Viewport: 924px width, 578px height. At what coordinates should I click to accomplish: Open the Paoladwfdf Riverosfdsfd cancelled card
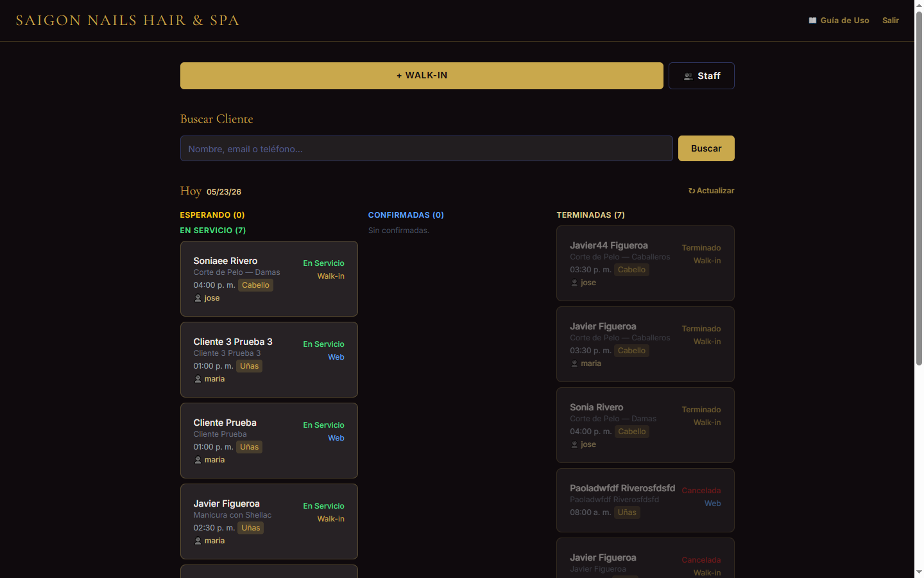coord(646,500)
